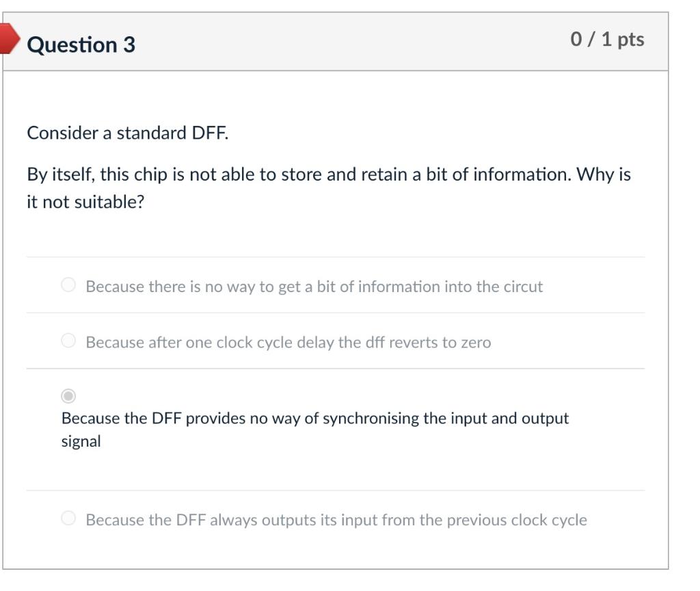Select the first answer radio button
This screenshot has width=700, height=591.
click(69, 286)
